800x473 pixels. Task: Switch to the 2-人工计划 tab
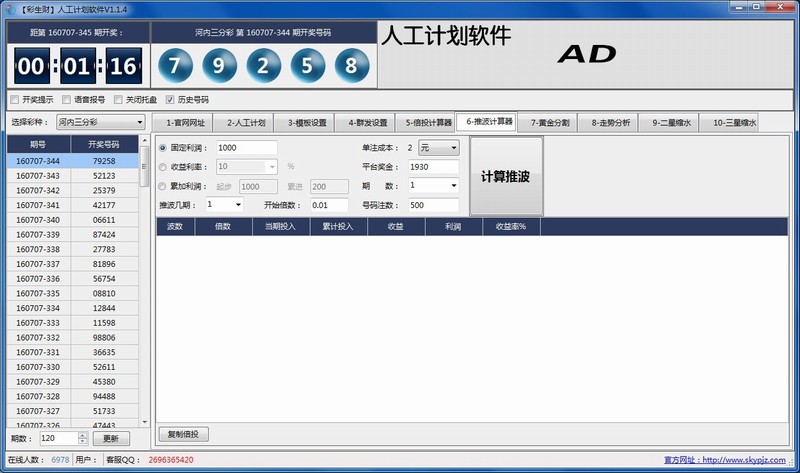coord(245,123)
